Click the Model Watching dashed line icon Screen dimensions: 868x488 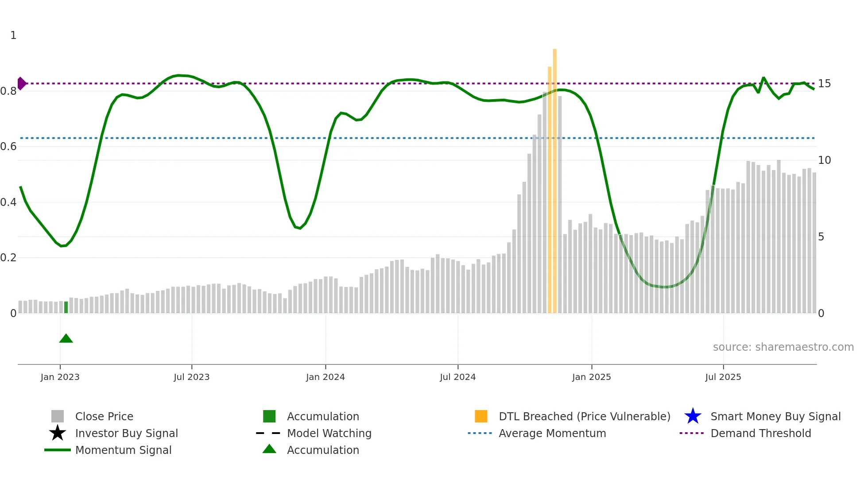(x=268, y=433)
